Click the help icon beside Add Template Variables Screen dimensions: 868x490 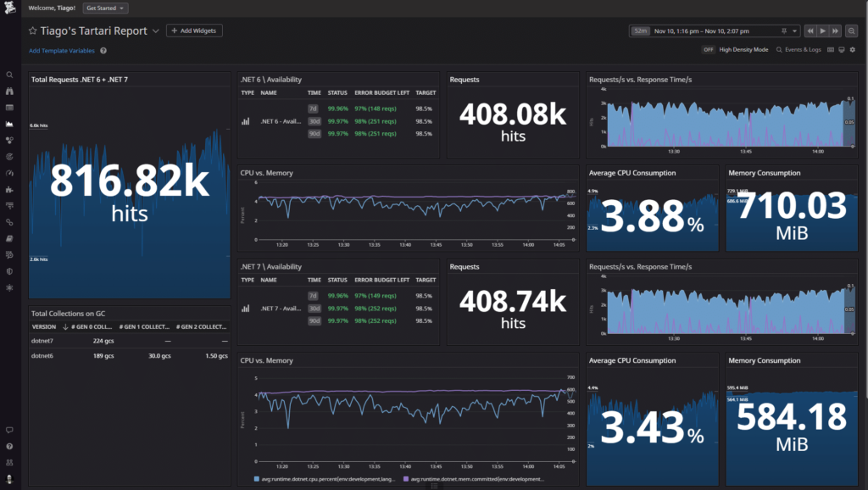click(103, 51)
